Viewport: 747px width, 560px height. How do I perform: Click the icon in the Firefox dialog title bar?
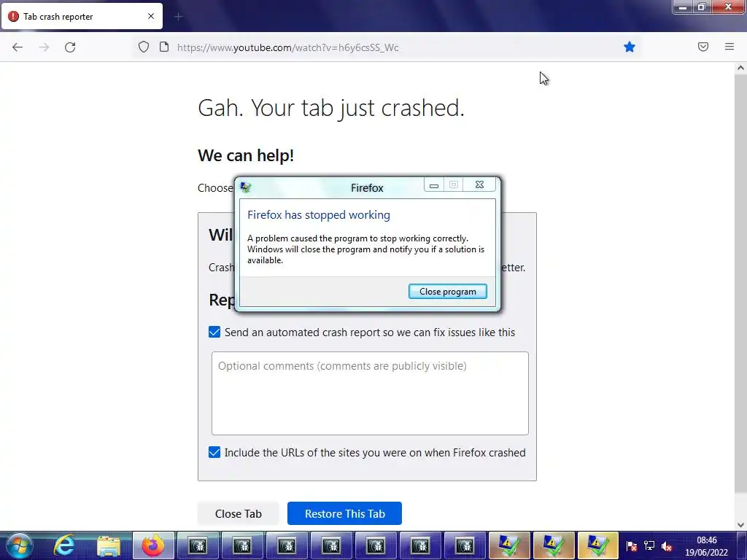point(246,187)
